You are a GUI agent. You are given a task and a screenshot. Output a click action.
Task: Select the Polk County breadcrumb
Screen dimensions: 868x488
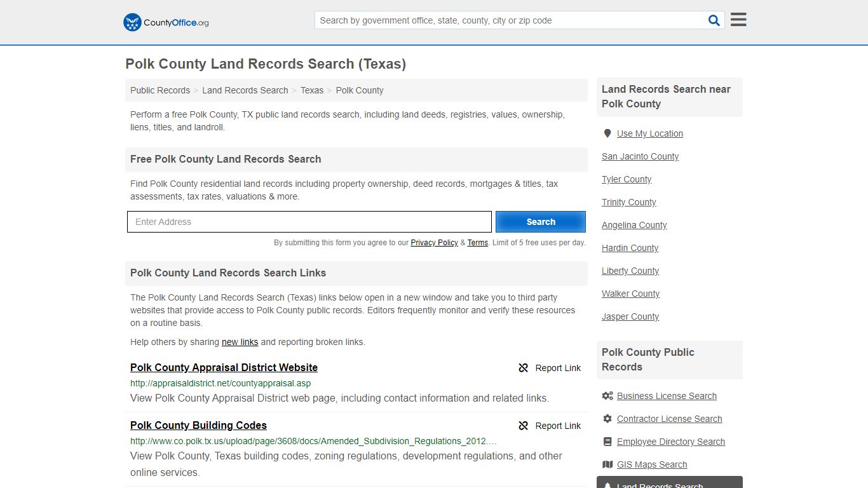click(x=360, y=90)
